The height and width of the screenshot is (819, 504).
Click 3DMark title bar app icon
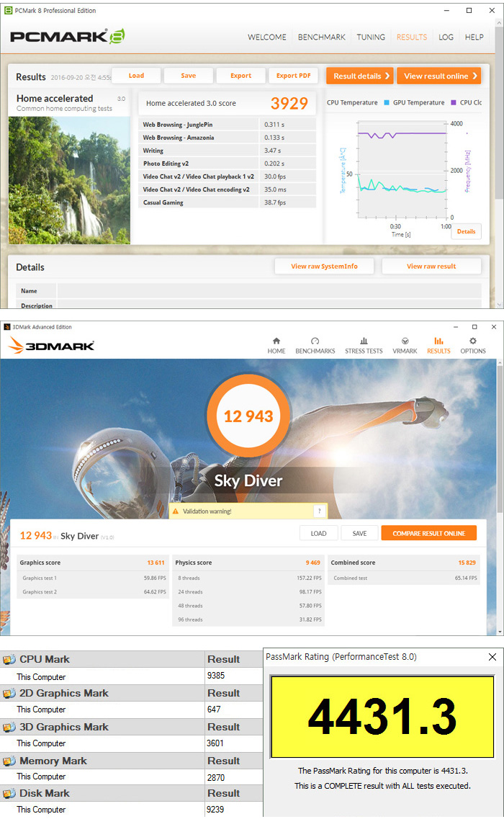(x=6, y=327)
